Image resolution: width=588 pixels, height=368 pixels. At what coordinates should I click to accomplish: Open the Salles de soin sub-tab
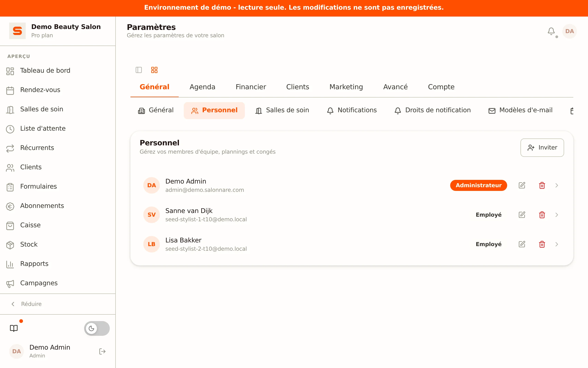[282, 110]
